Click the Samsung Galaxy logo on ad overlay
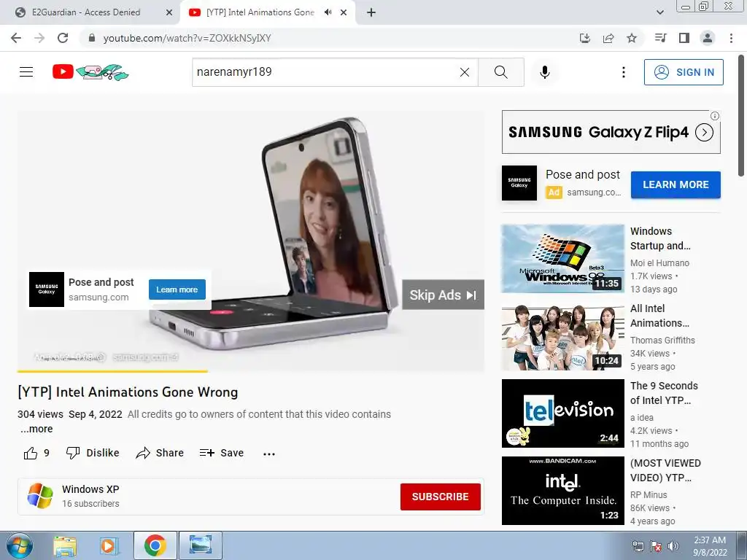 coord(47,289)
